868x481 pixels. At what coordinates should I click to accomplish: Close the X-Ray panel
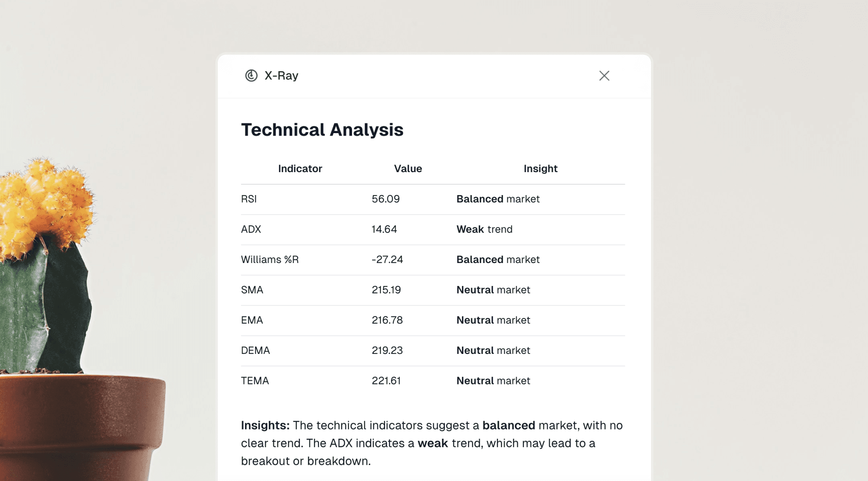coord(604,76)
